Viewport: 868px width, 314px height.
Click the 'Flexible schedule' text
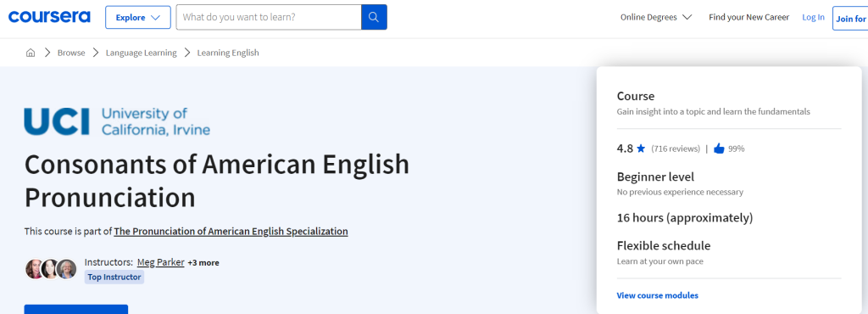click(x=664, y=245)
